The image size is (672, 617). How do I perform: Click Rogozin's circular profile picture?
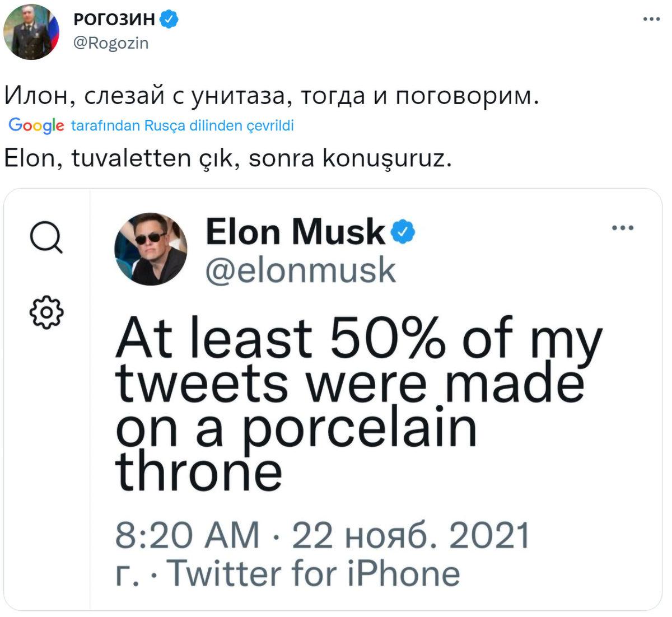point(32,31)
